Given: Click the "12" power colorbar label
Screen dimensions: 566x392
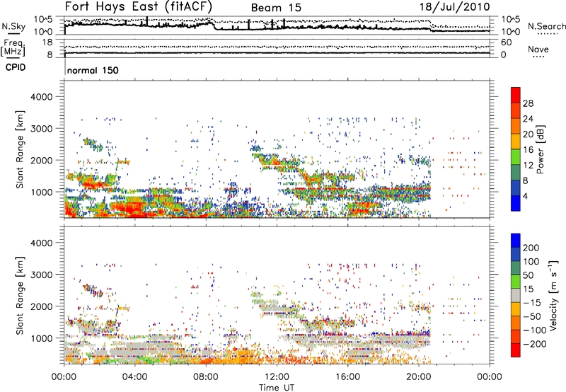Looking at the screenshot, I should pos(528,166).
